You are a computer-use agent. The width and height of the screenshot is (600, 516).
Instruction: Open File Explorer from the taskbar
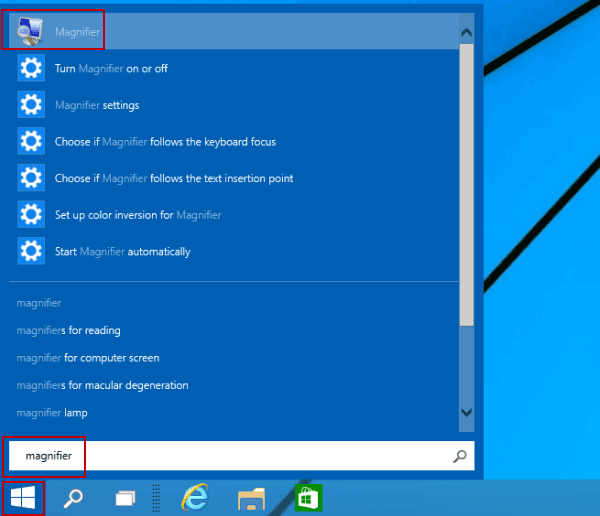[251, 499]
